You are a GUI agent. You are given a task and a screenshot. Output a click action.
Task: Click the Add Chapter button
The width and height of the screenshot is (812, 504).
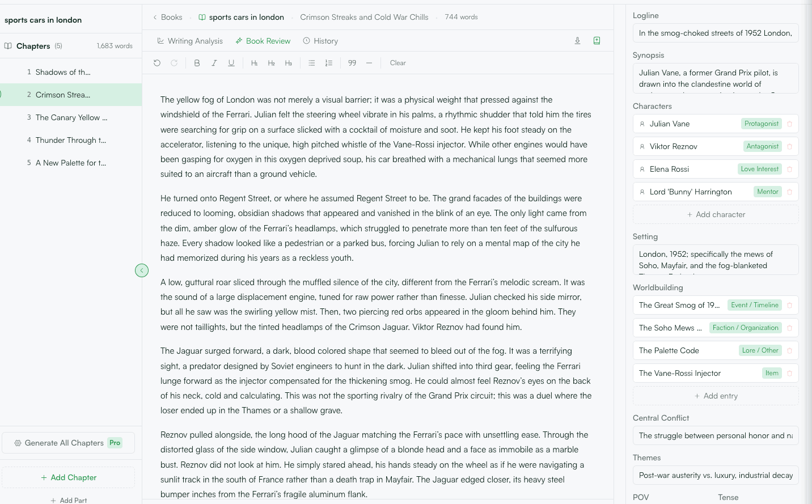click(x=68, y=477)
